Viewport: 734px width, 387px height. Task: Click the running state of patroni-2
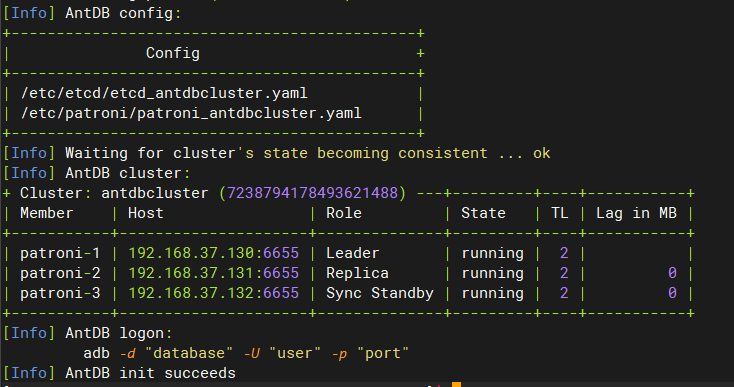pyautogui.click(x=492, y=273)
